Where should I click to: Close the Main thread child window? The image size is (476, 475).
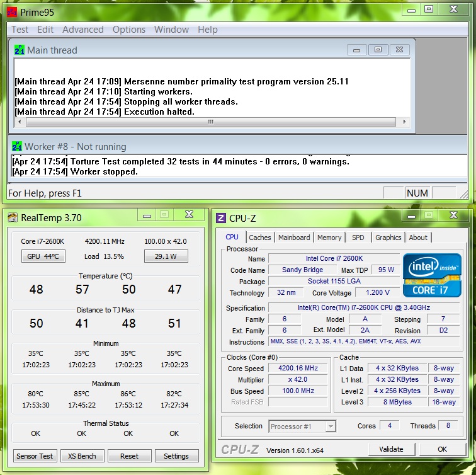pyautogui.click(x=399, y=50)
